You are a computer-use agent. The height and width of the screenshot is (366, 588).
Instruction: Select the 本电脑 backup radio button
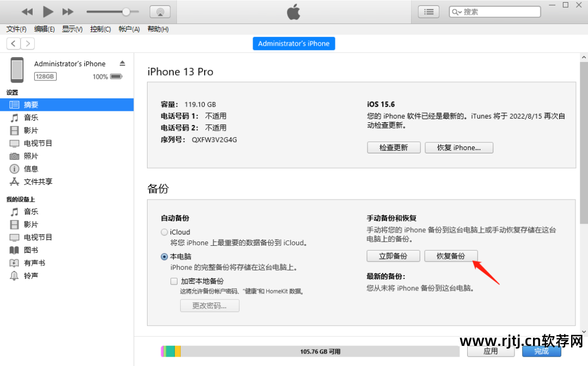coord(164,257)
